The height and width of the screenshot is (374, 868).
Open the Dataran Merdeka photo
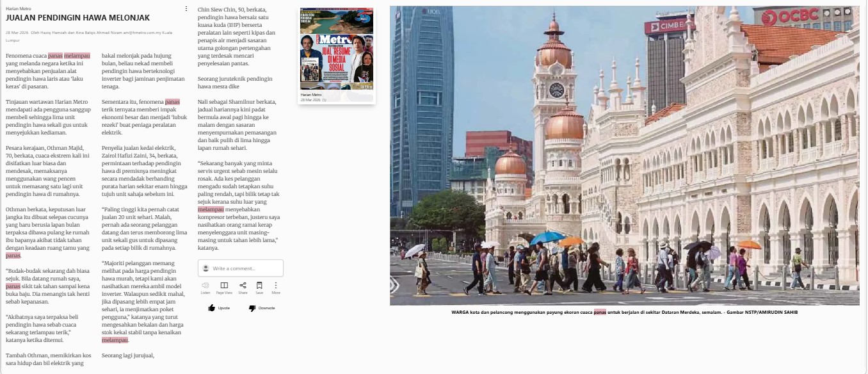pyautogui.click(x=624, y=156)
